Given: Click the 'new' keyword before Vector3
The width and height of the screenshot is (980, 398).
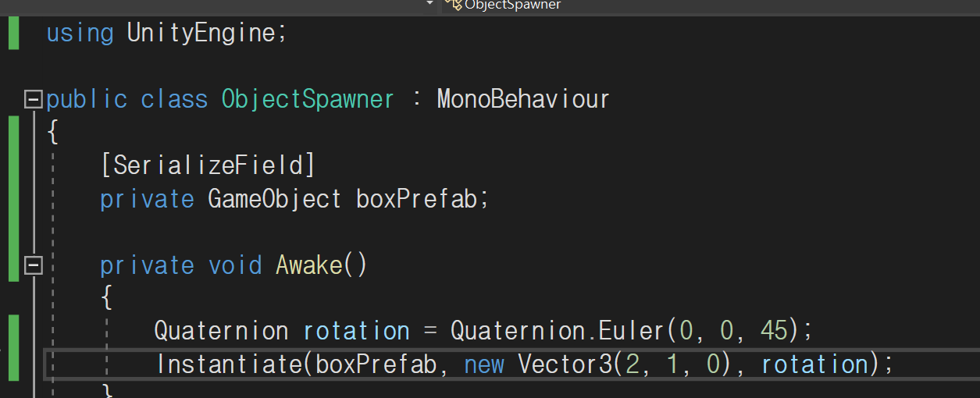Looking at the screenshot, I should [484, 364].
